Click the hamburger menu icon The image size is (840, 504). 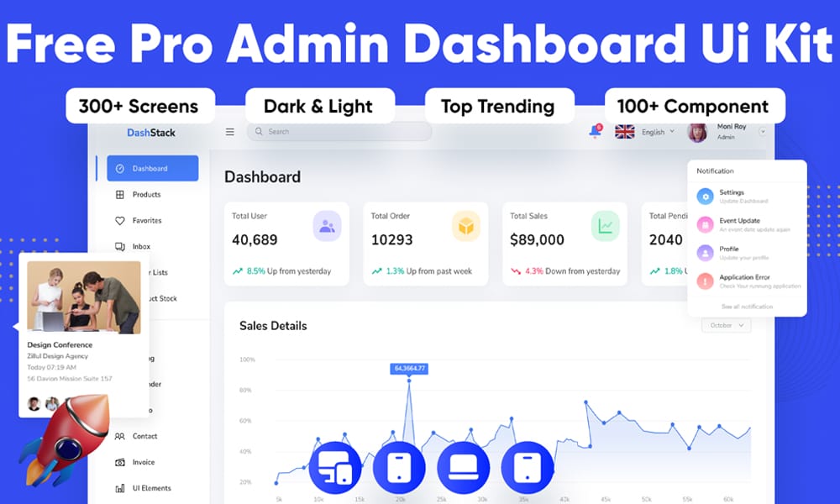coord(230,132)
